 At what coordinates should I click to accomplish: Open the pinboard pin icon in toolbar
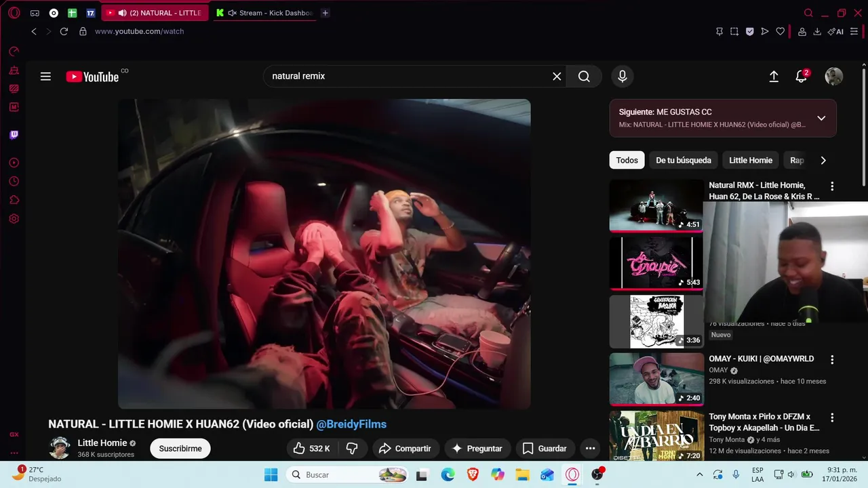719,31
